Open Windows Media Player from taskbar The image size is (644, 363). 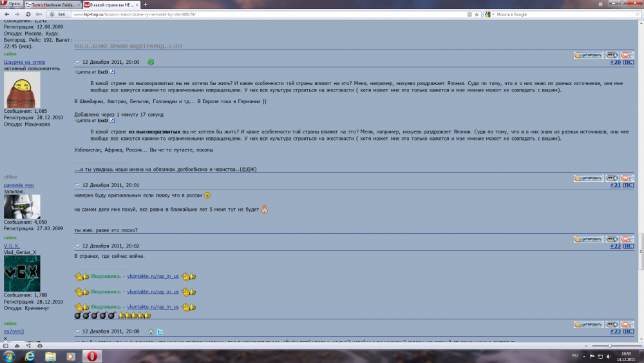(71, 356)
